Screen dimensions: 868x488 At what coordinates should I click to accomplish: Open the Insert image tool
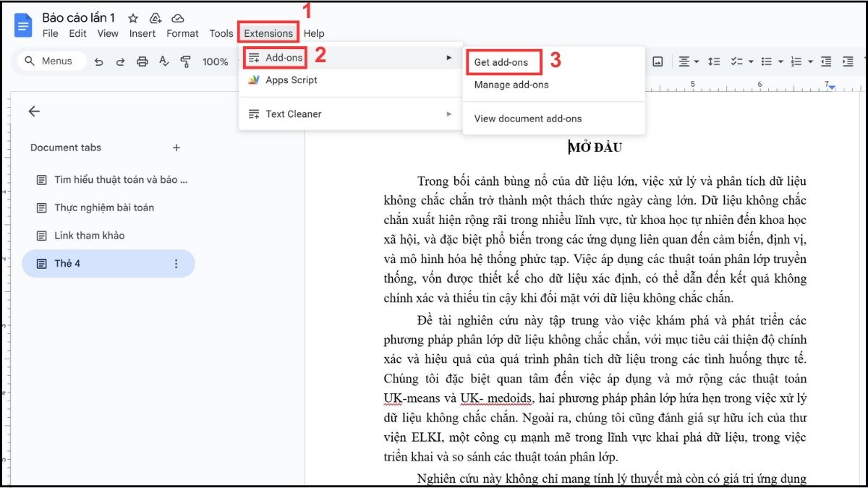click(x=656, y=61)
